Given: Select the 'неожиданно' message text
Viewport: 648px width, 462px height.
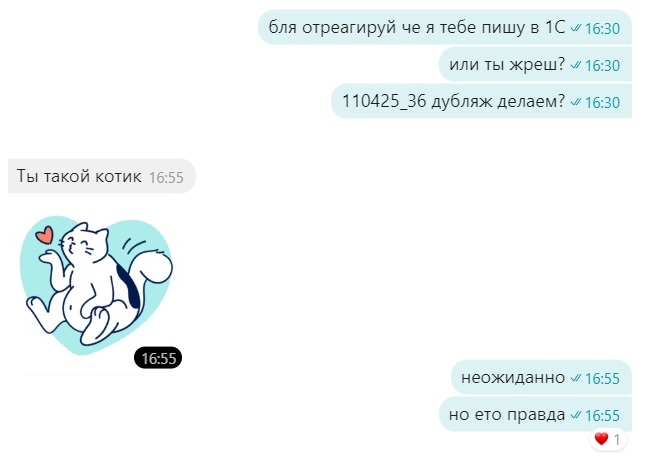Looking at the screenshot, I should pyautogui.click(x=513, y=377).
